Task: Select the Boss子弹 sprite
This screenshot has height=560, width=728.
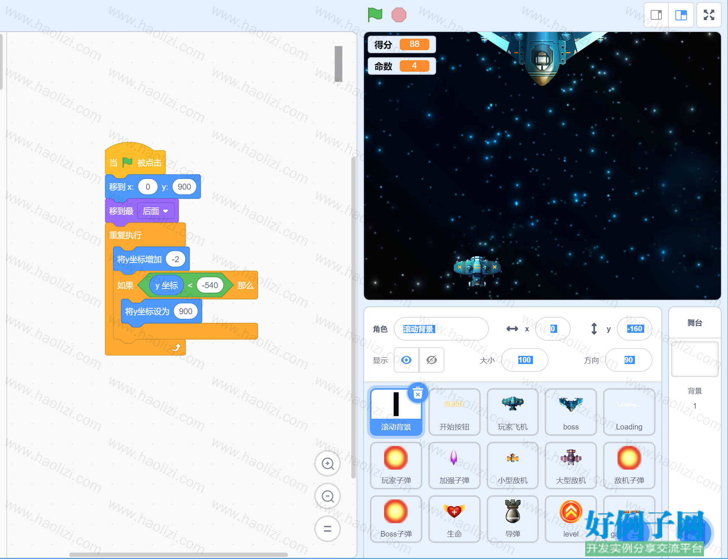Action: pyautogui.click(x=396, y=519)
